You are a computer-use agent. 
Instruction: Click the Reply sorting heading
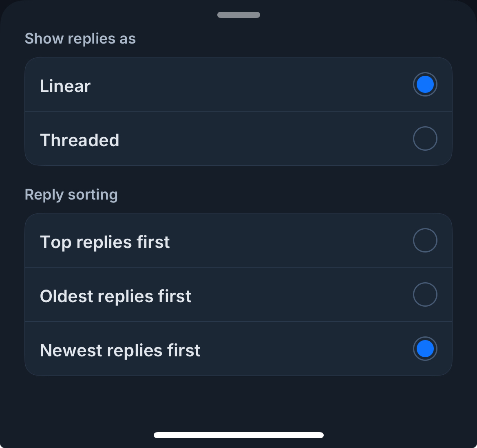[71, 195]
